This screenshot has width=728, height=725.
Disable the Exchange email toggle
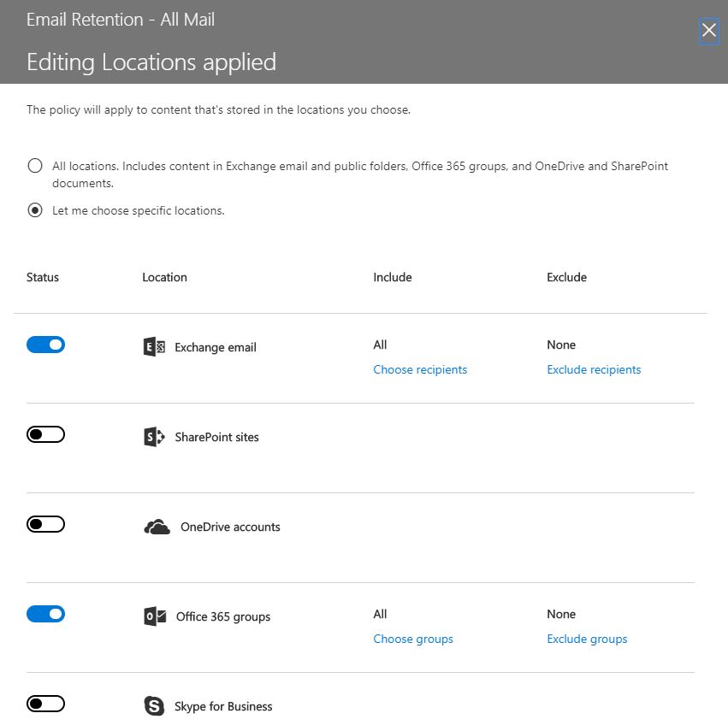click(45, 345)
